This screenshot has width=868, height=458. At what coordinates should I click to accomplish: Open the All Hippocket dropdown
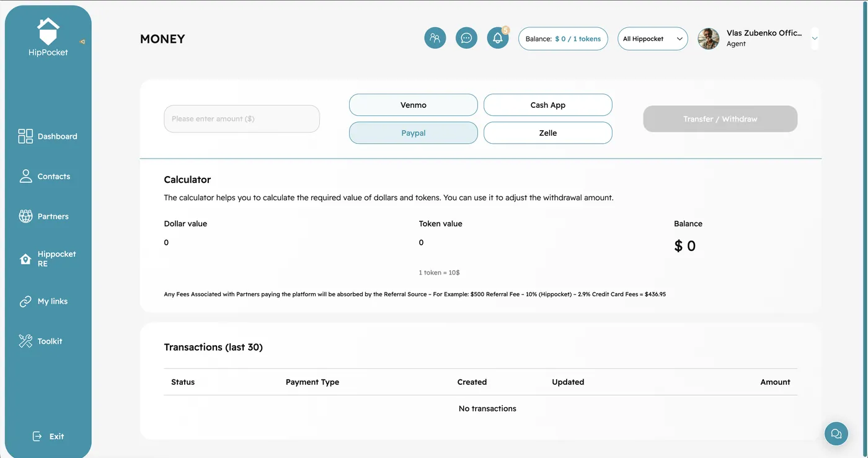[653, 38]
